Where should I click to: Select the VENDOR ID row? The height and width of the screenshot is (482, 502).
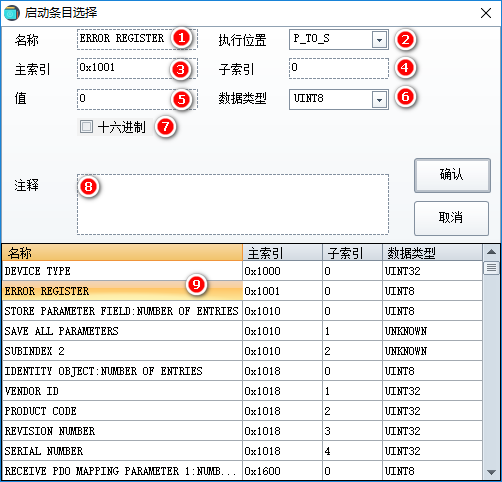(242, 391)
